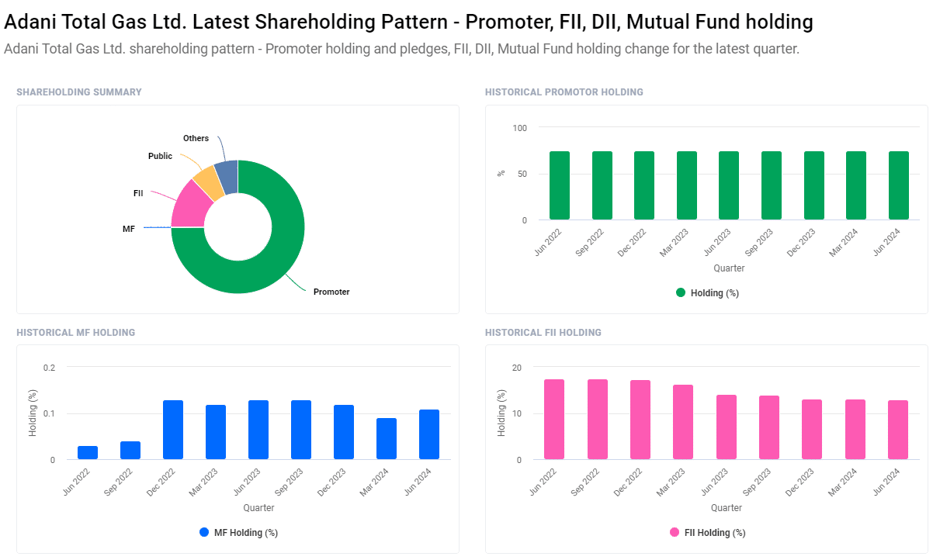Click the Sep 2022 bar in promoter holding chart
933x560 pixels.
602,185
